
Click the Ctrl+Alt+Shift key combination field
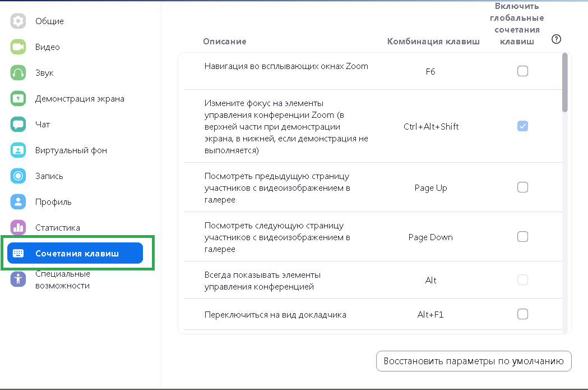point(431,126)
